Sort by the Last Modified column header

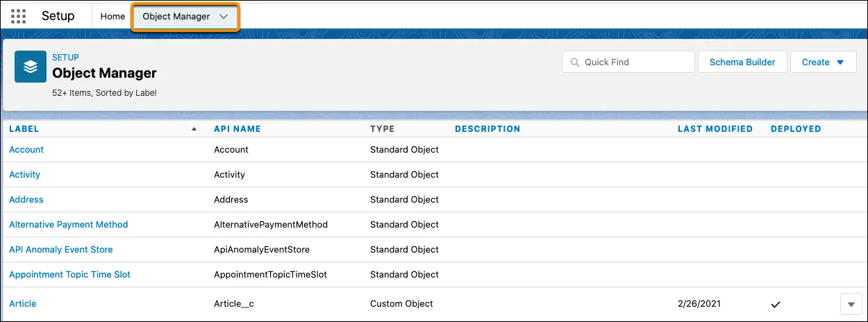click(715, 128)
